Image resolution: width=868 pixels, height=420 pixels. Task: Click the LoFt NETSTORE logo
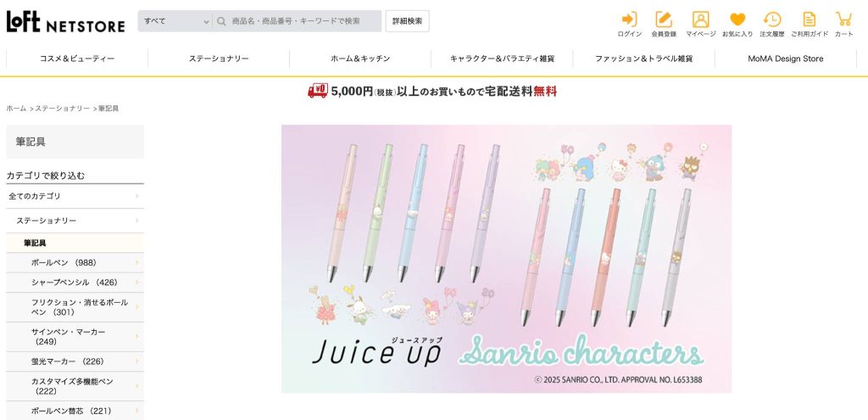(65, 21)
